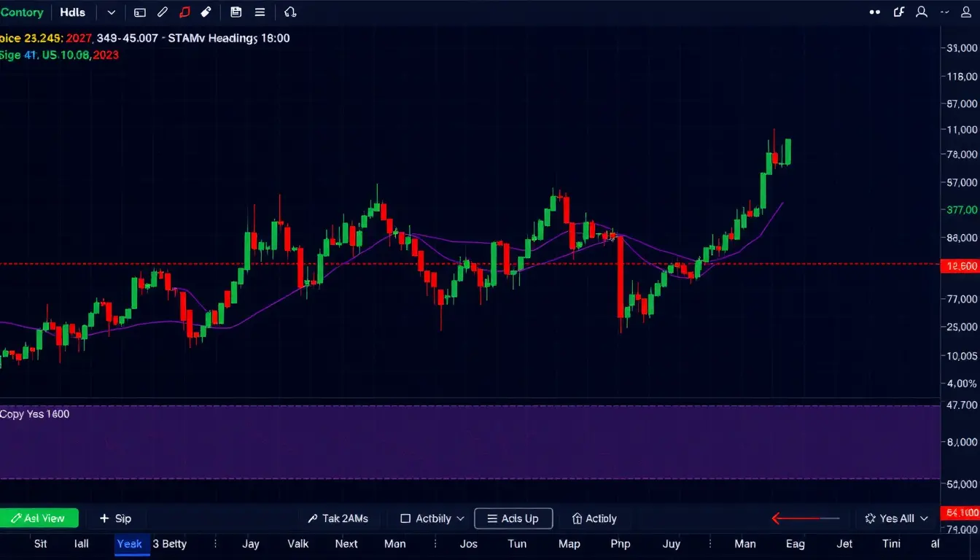Toggle the Actbiily checkbox
The height and width of the screenshot is (560, 980).
click(404, 518)
